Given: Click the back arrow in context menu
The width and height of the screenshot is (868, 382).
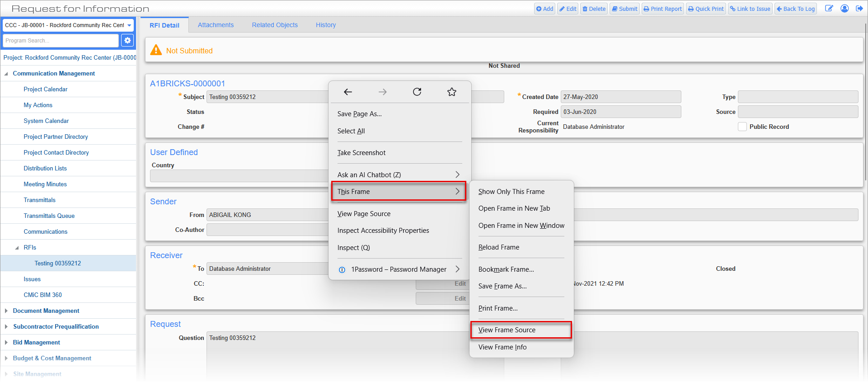Looking at the screenshot, I should coord(347,92).
